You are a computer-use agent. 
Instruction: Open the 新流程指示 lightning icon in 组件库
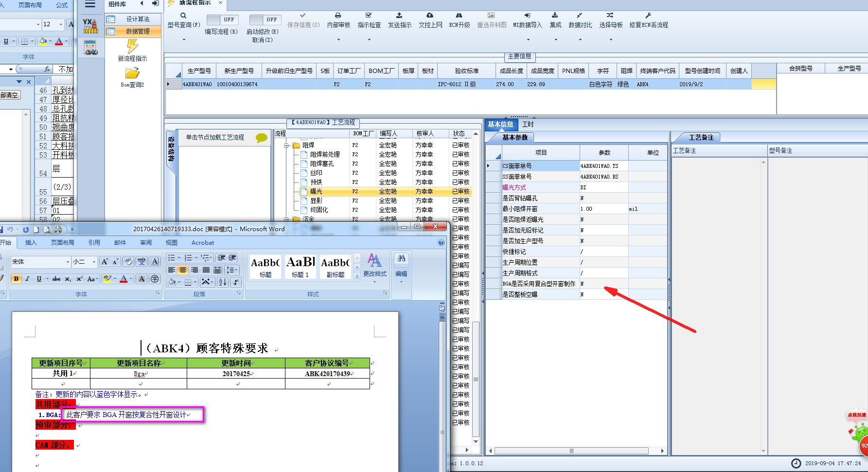[x=132, y=46]
